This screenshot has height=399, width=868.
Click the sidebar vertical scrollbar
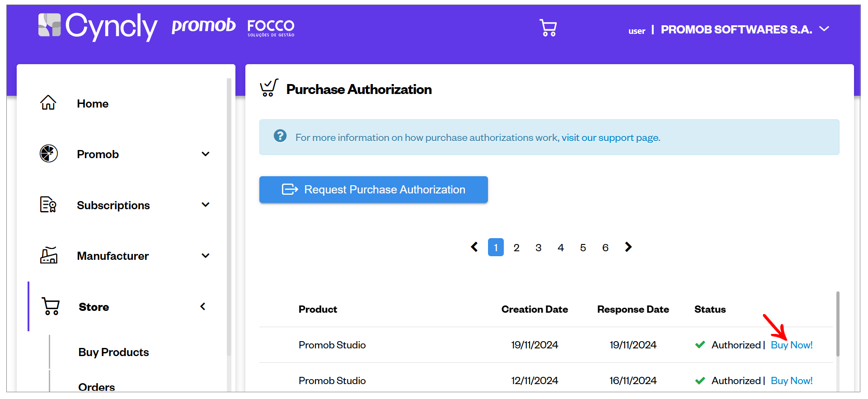[x=229, y=217]
